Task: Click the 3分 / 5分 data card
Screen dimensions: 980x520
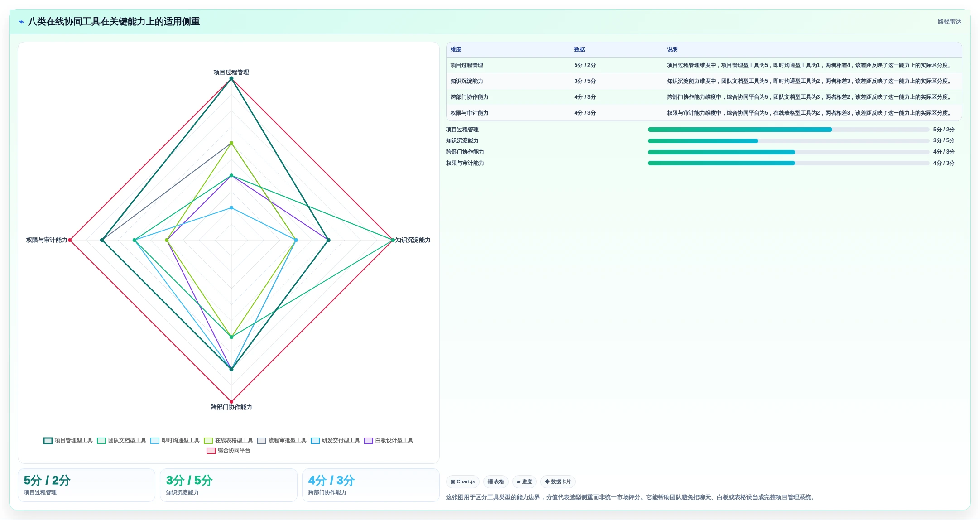Action: pyautogui.click(x=229, y=485)
